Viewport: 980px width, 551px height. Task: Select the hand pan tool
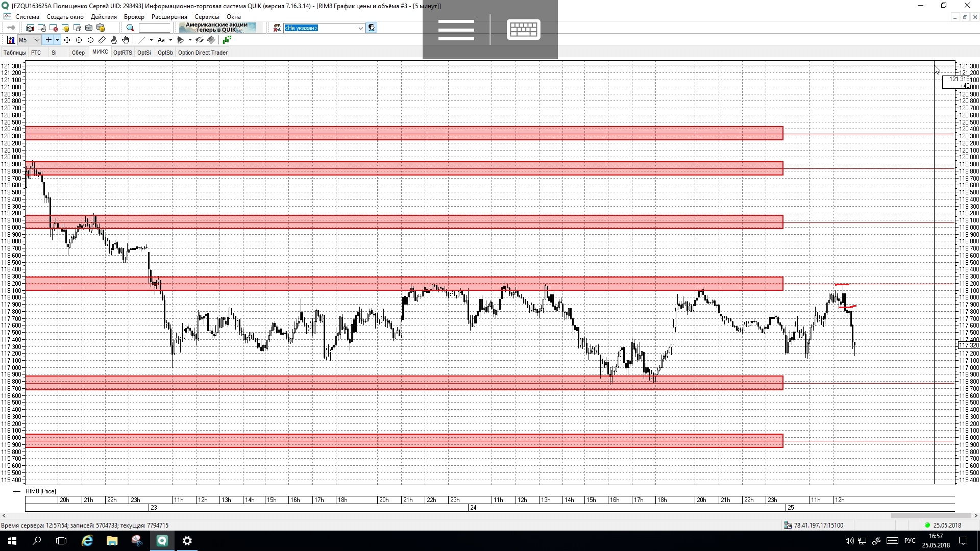point(126,40)
